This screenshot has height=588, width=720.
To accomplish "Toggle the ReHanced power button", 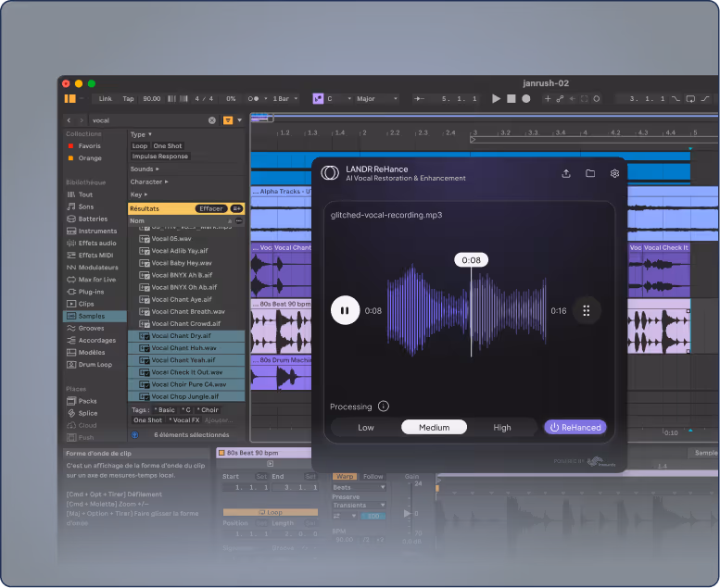I will (x=575, y=428).
